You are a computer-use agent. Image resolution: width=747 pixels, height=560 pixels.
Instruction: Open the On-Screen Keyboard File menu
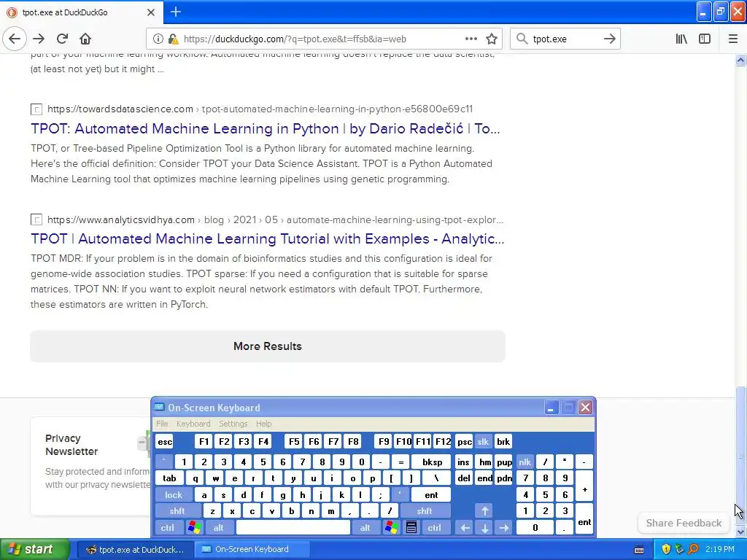pyautogui.click(x=162, y=424)
